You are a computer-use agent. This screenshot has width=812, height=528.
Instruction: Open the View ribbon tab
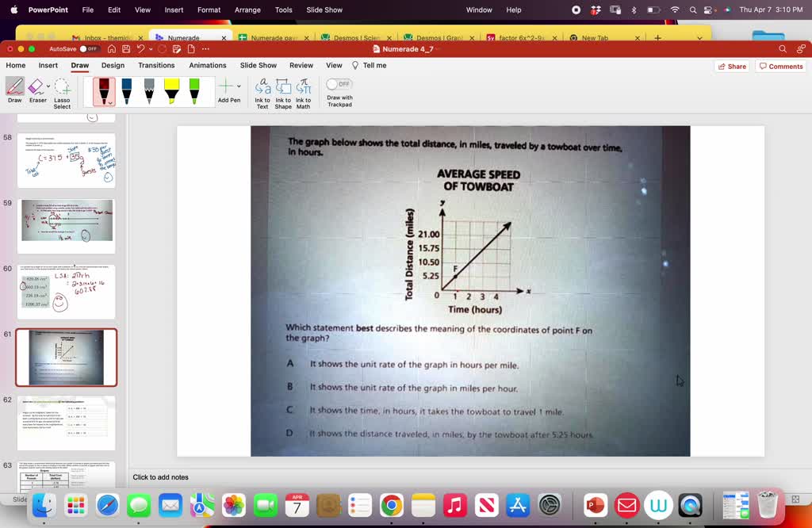334,65
